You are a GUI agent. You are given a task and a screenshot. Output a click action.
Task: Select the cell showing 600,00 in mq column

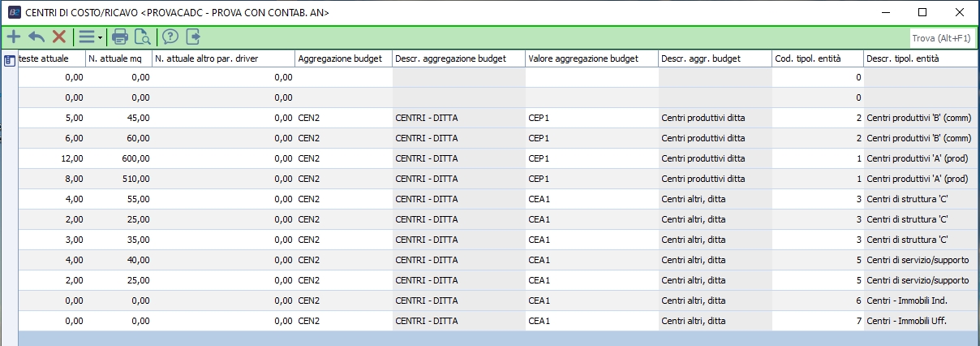point(119,158)
